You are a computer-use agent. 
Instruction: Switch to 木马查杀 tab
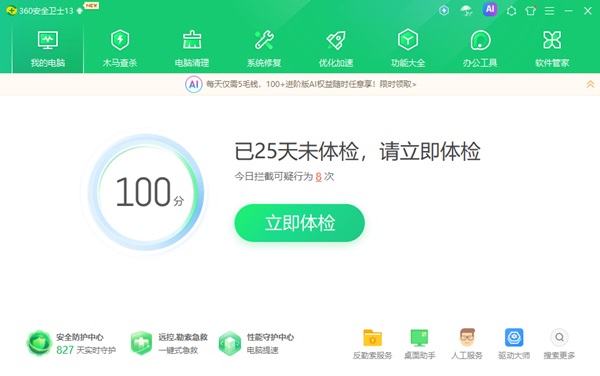tap(120, 49)
